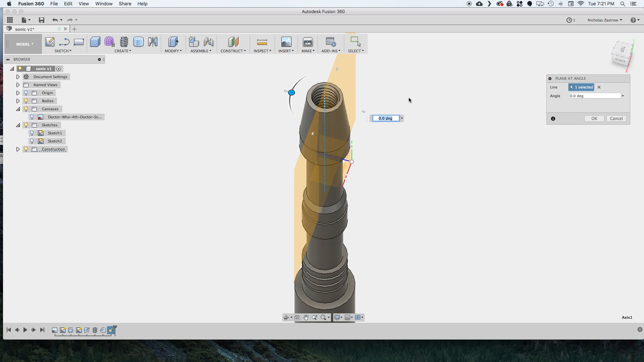The image size is (644, 362).
Task: Select the Pan hand tool
Action: coord(306,317)
